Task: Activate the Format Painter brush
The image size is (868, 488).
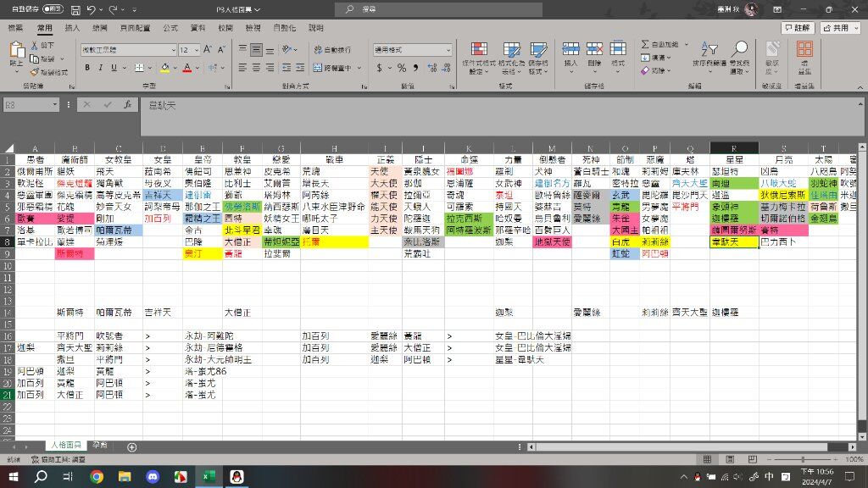Action: click(x=34, y=72)
